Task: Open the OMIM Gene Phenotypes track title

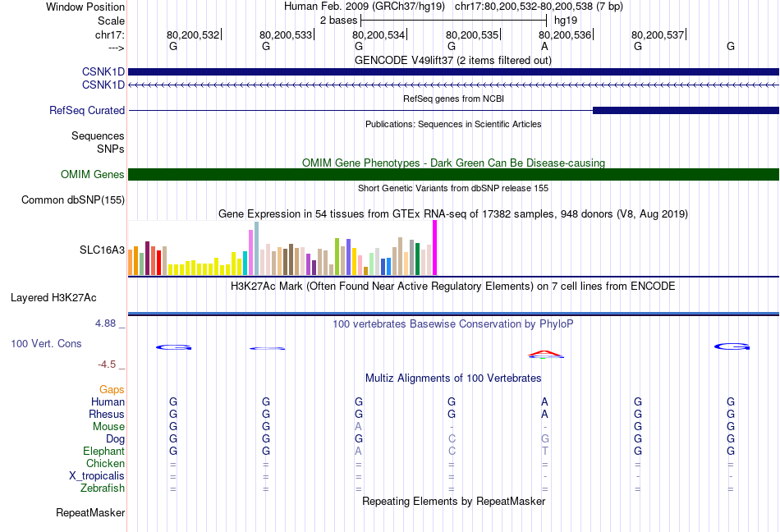Action: (x=453, y=163)
